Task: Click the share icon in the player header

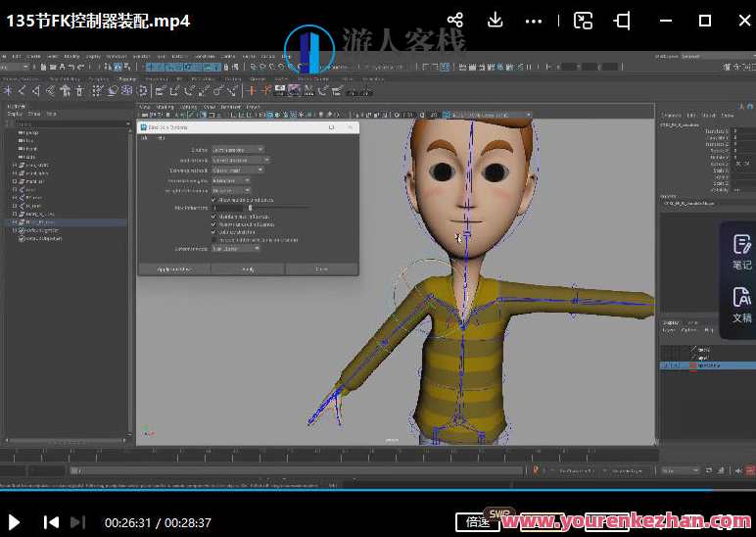Action: pyautogui.click(x=454, y=21)
